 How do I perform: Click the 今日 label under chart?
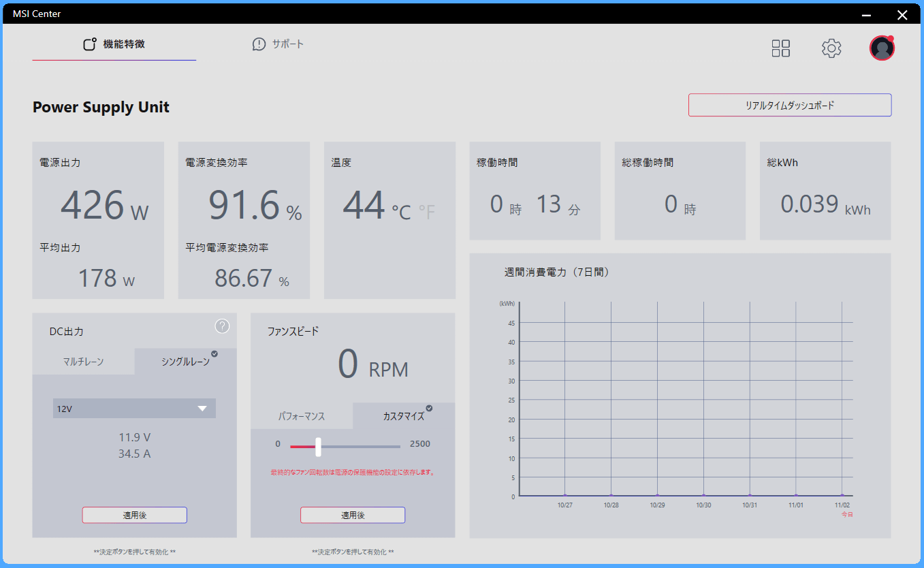click(x=847, y=515)
